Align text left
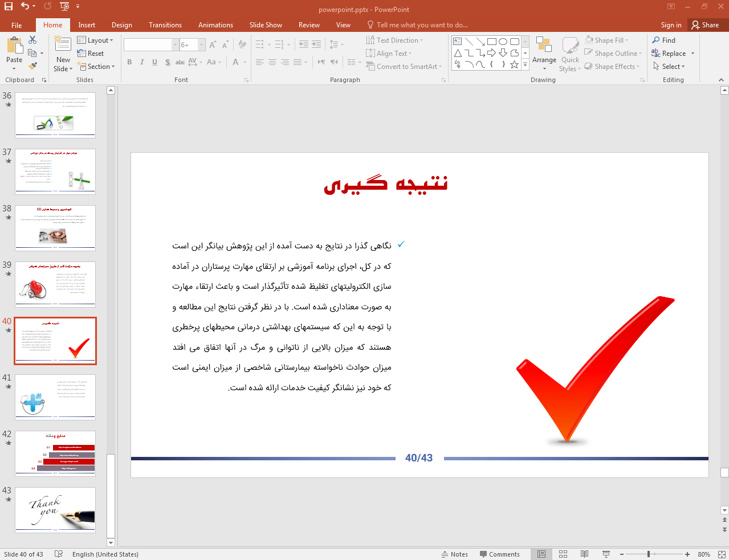Image resolution: width=729 pixels, height=560 pixels. point(260,62)
